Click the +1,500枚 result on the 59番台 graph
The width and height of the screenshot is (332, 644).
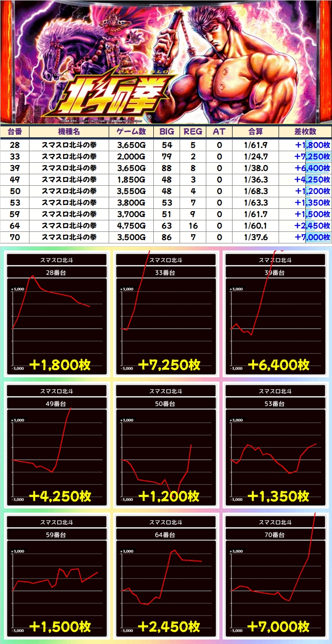[x=60, y=627]
